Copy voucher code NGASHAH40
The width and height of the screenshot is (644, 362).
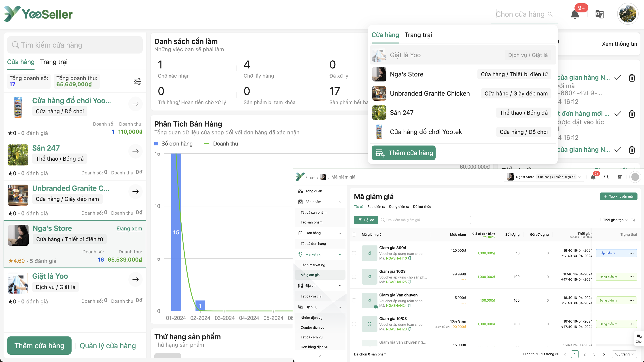pos(409,258)
